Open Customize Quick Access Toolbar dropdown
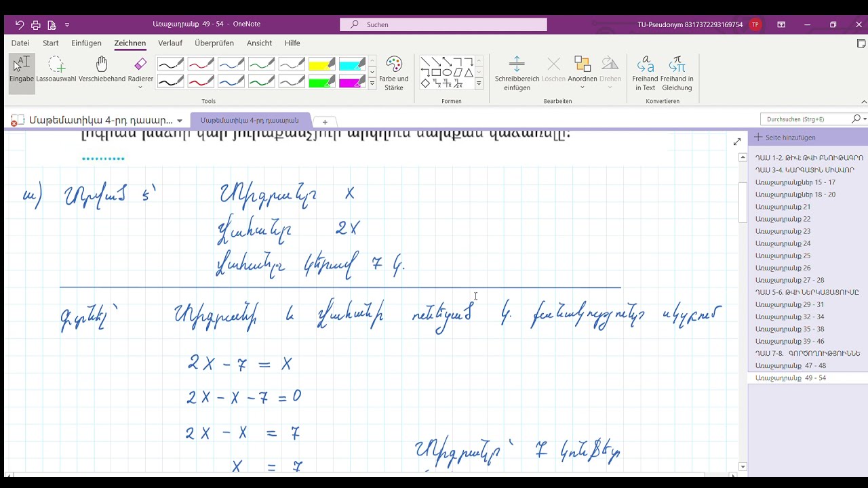This screenshot has width=868, height=488. tap(67, 24)
